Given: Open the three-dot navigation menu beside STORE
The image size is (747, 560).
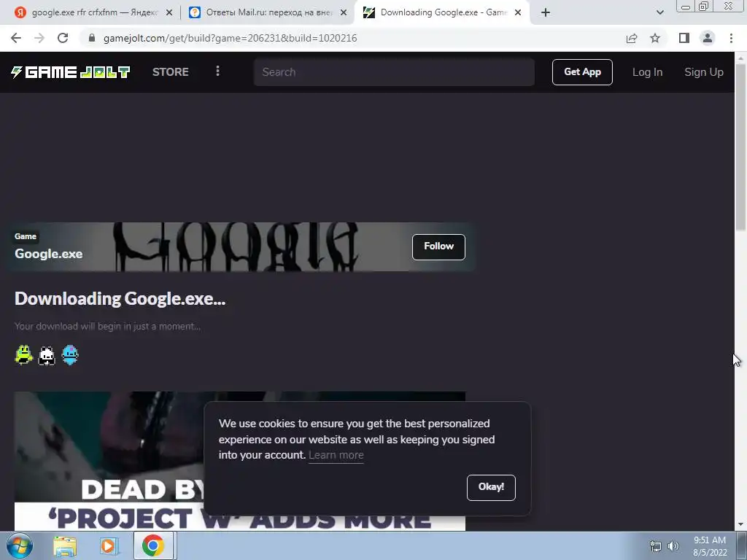Looking at the screenshot, I should coord(217,71).
